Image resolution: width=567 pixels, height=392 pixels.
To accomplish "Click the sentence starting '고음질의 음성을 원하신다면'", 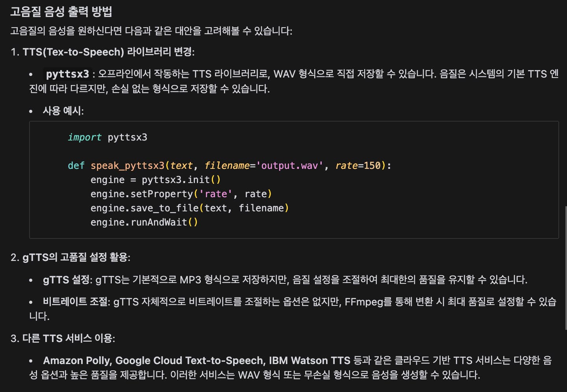I will tap(151, 31).
